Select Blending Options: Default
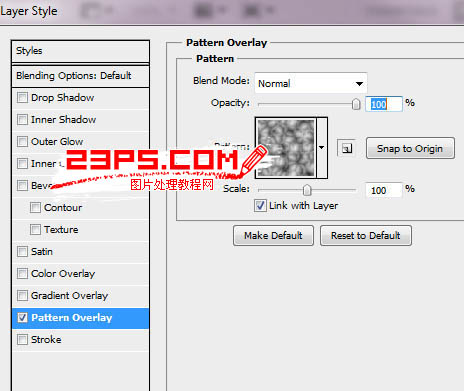464x391 pixels. [80, 76]
